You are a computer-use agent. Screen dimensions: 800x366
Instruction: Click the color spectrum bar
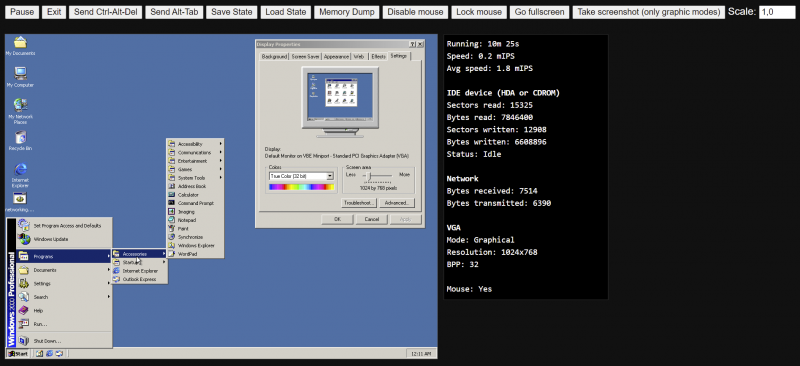click(x=302, y=187)
